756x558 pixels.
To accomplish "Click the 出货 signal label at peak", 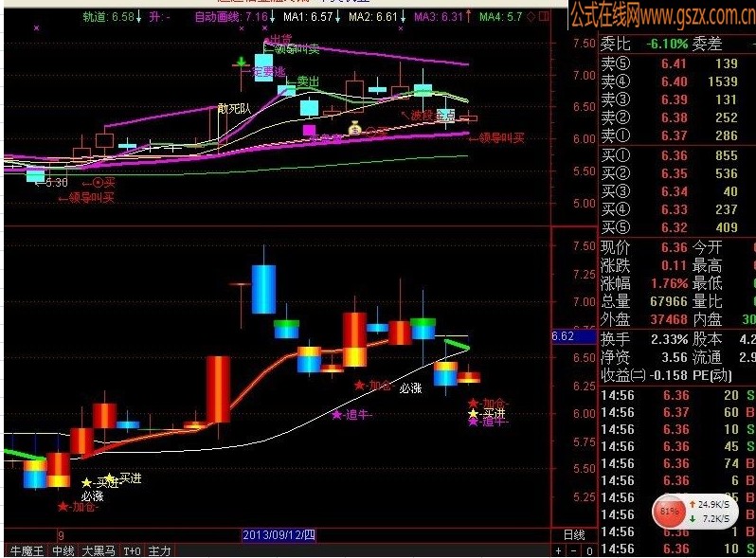I will tap(280, 39).
